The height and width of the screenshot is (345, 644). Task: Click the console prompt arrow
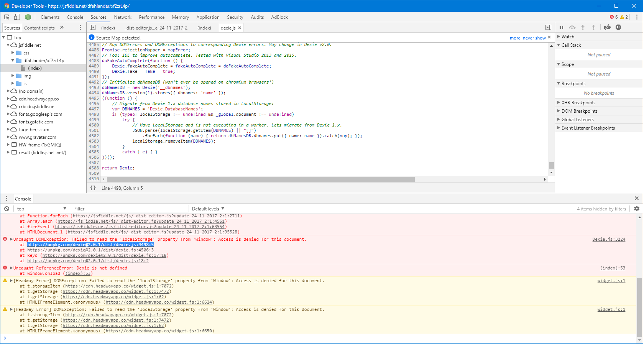point(5,338)
